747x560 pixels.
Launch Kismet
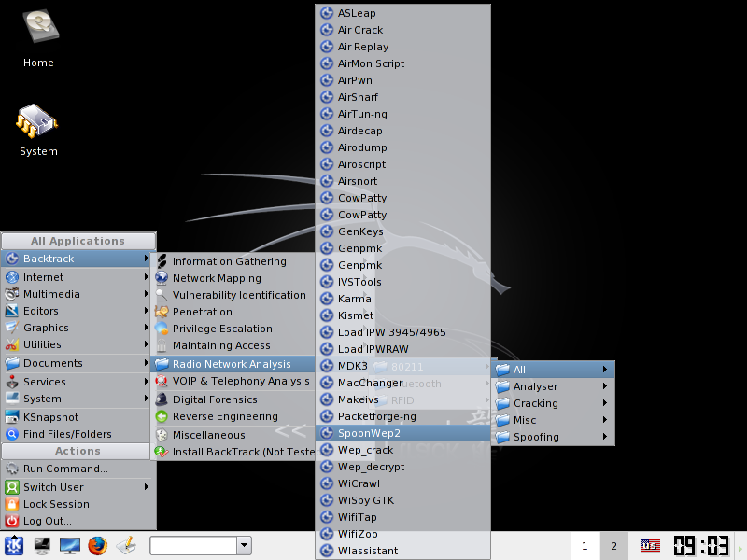coord(403,315)
